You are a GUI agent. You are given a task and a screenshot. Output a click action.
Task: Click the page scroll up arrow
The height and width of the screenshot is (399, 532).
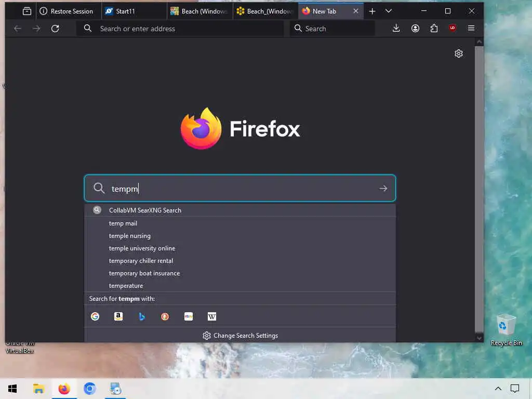pyautogui.click(x=479, y=42)
